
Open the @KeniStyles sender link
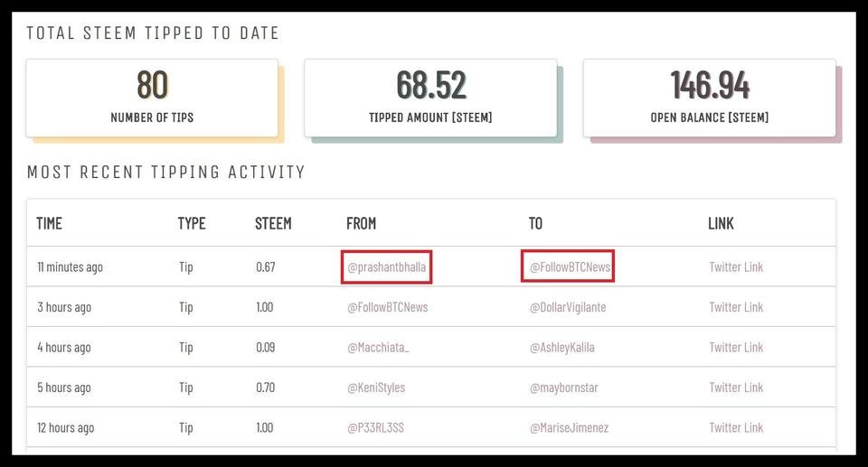point(376,388)
